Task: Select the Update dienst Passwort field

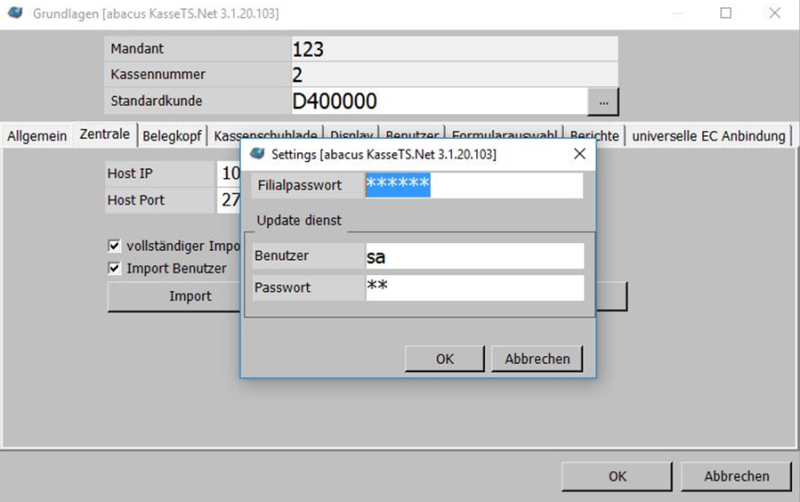Action: pos(473,288)
